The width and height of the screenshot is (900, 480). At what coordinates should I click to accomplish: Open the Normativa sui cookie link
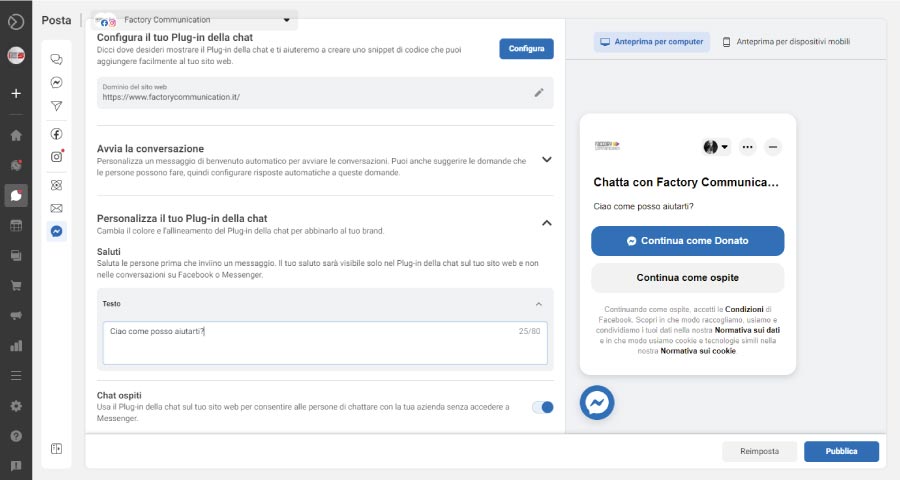[x=698, y=351]
